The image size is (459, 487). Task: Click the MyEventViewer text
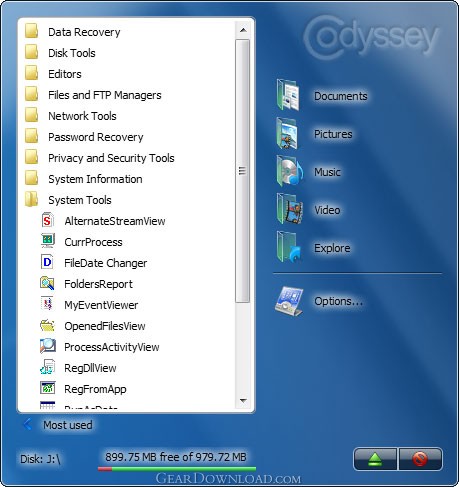(x=101, y=305)
